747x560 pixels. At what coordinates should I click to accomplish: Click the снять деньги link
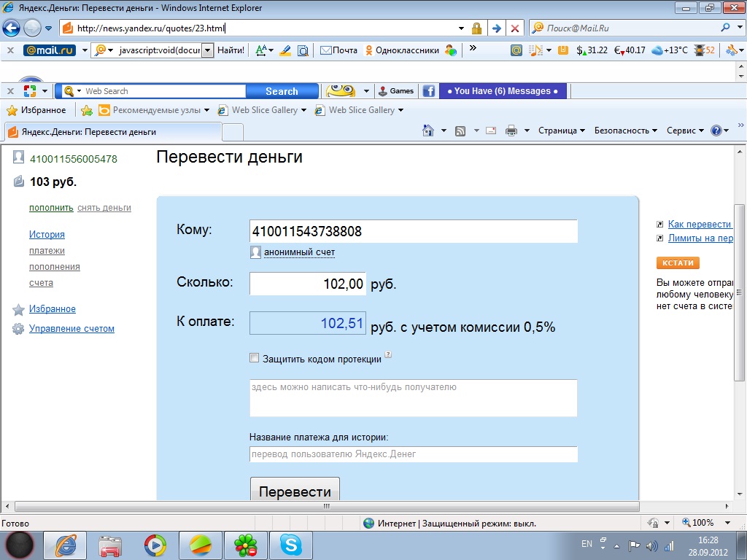104,208
